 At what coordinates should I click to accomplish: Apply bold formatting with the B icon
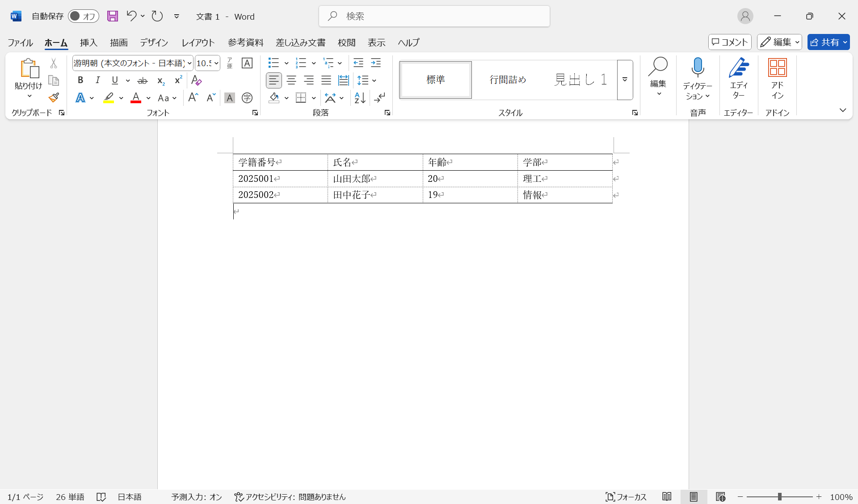tap(80, 80)
